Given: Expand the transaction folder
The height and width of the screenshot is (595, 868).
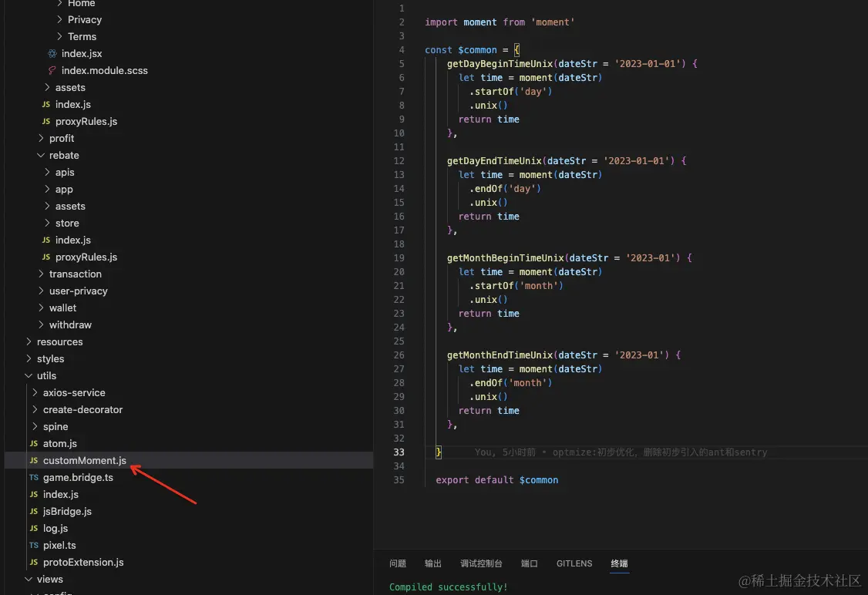Looking at the screenshot, I should click(76, 274).
